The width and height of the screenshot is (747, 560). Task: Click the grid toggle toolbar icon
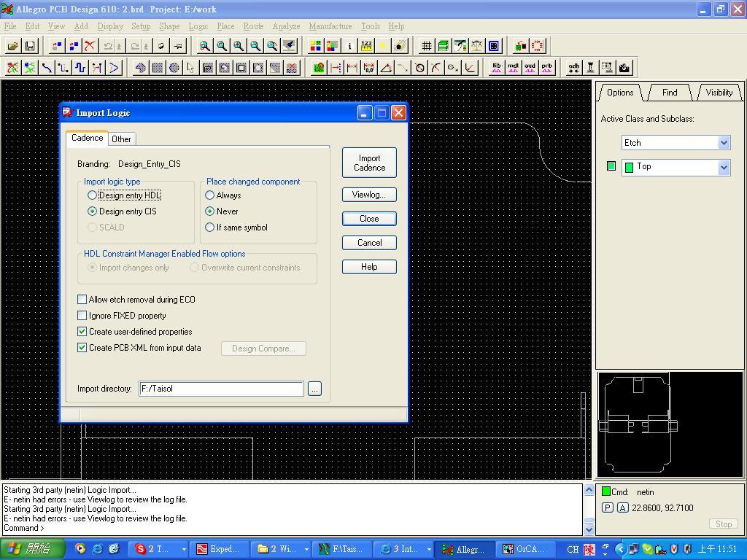[426, 46]
